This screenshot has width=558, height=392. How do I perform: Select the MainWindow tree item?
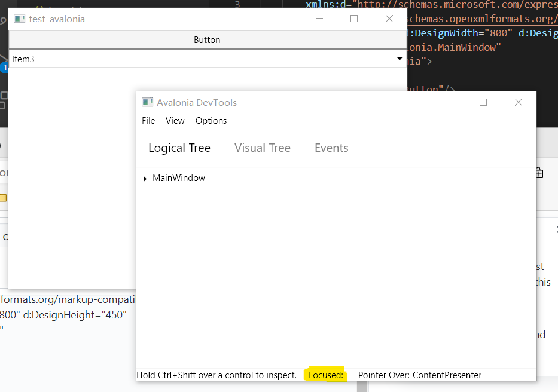click(x=178, y=178)
